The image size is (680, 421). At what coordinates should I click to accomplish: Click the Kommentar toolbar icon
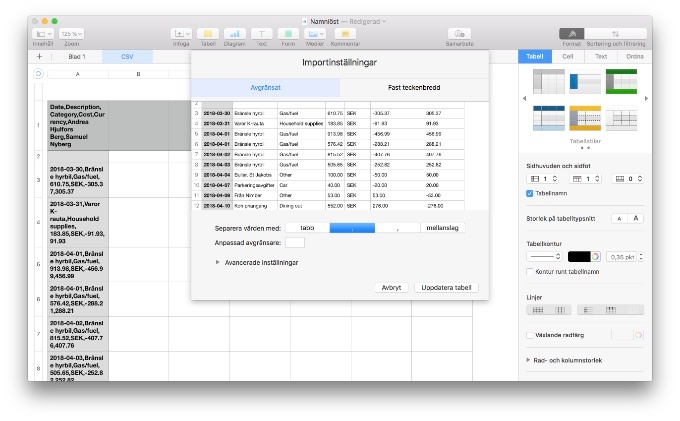coord(345,34)
